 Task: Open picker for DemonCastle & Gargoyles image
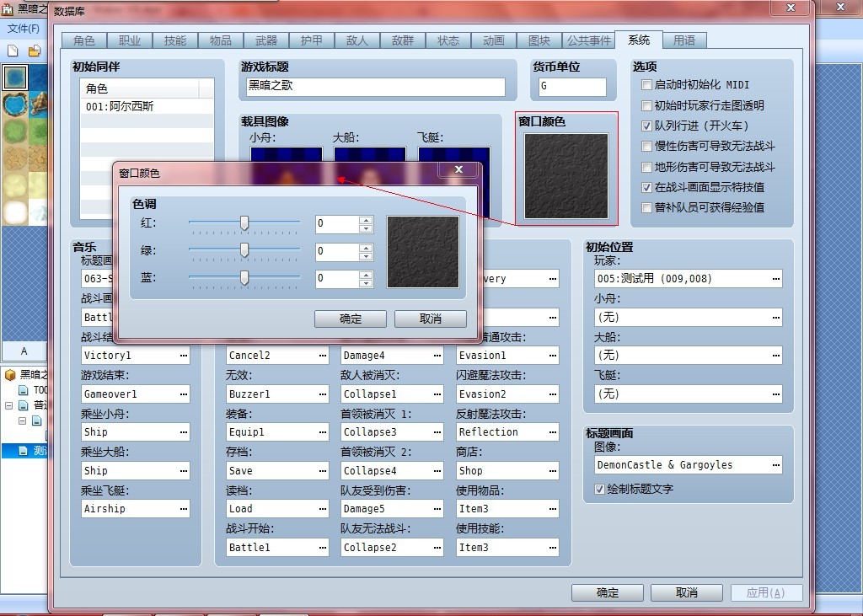[776, 465]
